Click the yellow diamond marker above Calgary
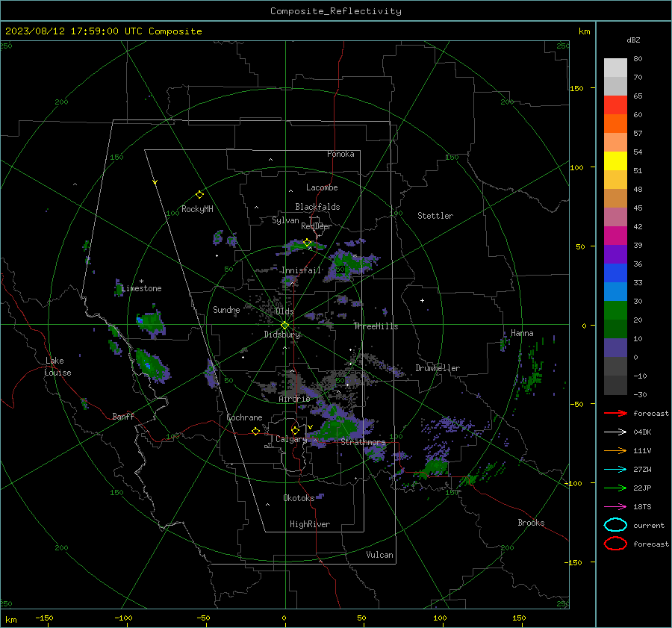The height and width of the screenshot is (628, 672). (295, 430)
